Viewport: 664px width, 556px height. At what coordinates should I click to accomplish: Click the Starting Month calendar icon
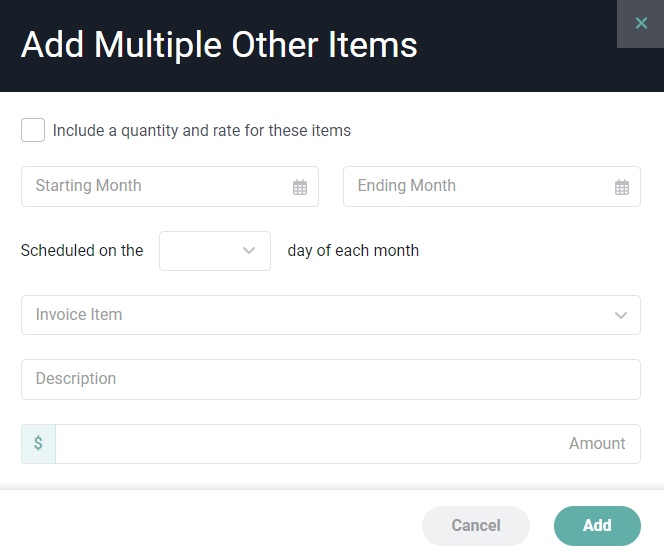click(300, 187)
